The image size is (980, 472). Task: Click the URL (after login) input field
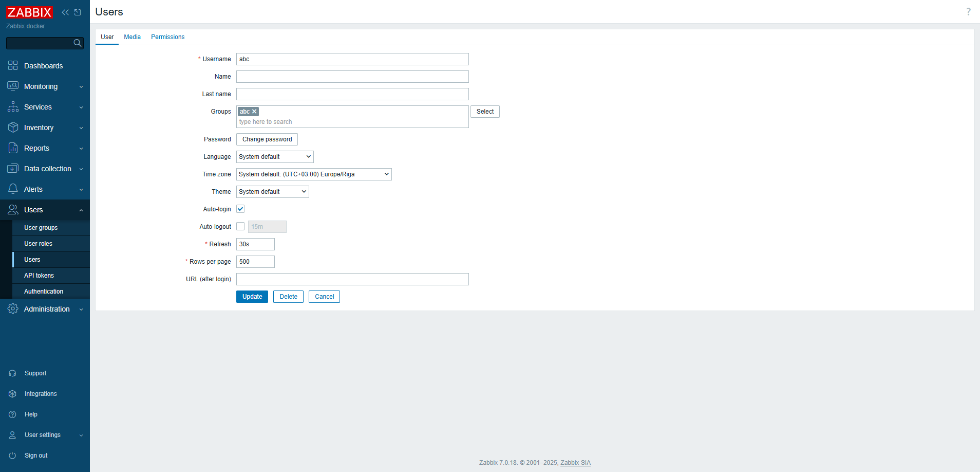pyautogui.click(x=352, y=279)
